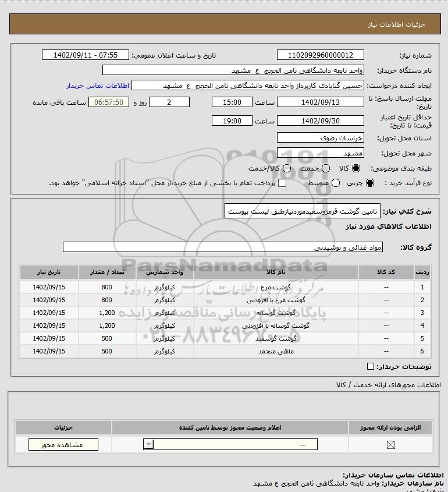This screenshot has width=448, height=492.
Task: Select the گوشت مرغ با افزودنی item name
Action: [x=276, y=300]
